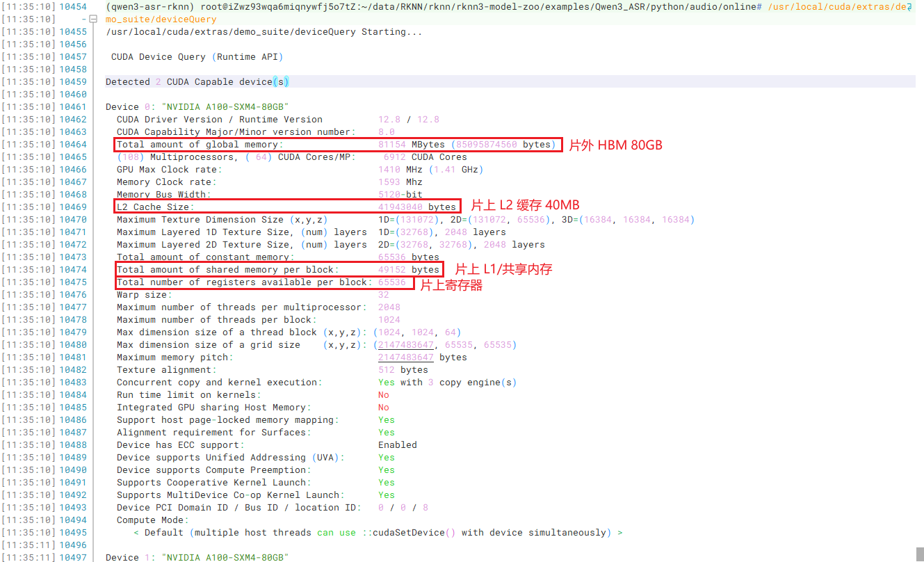Click line number 10497 in the gutter

pos(73,558)
